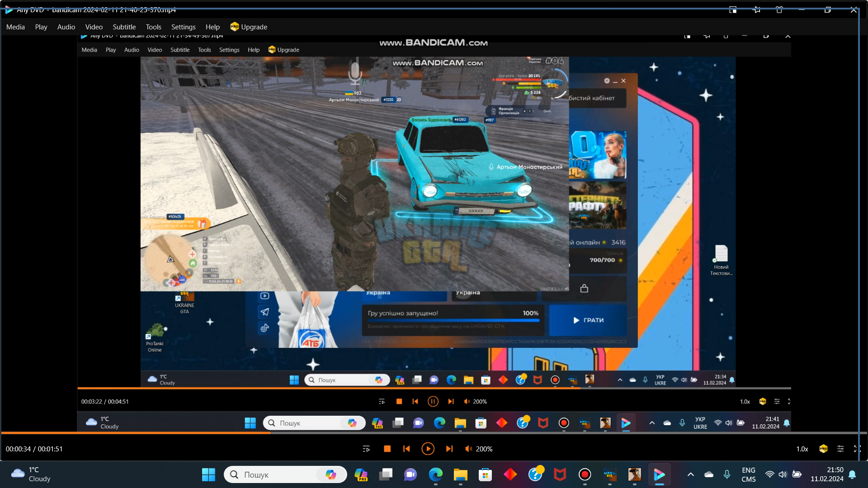Open the OneDrive cloud icon in the system tray
The width and height of the screenshot is (868, 488).
(709, 474)
